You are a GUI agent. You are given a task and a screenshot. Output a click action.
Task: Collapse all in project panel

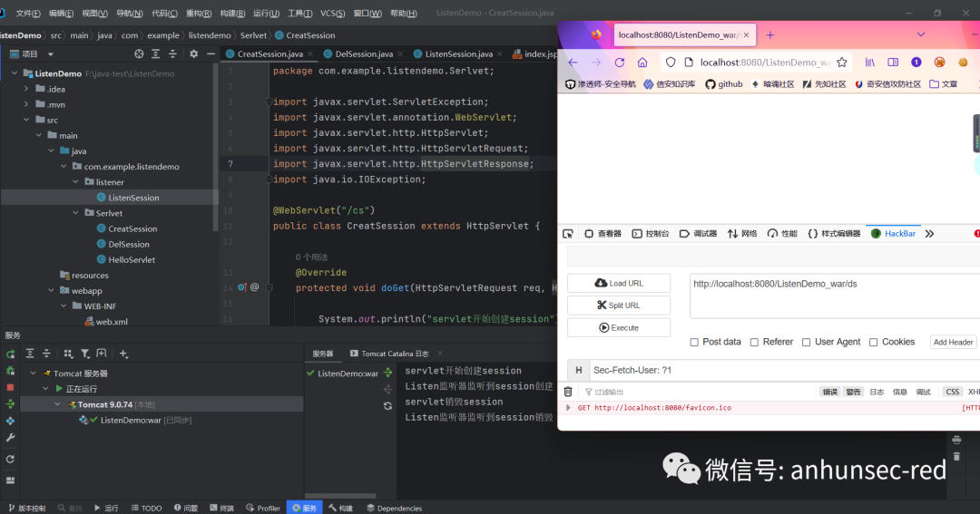tap(172, 53)
